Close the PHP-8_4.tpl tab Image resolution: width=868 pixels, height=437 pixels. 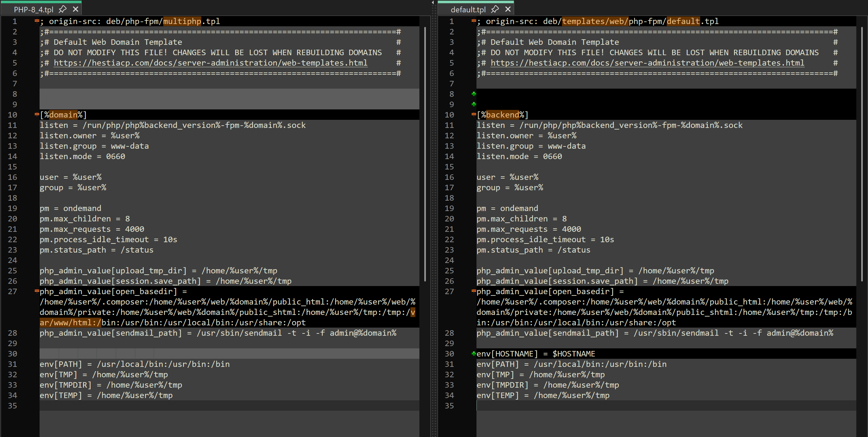(x=76, y=9)
